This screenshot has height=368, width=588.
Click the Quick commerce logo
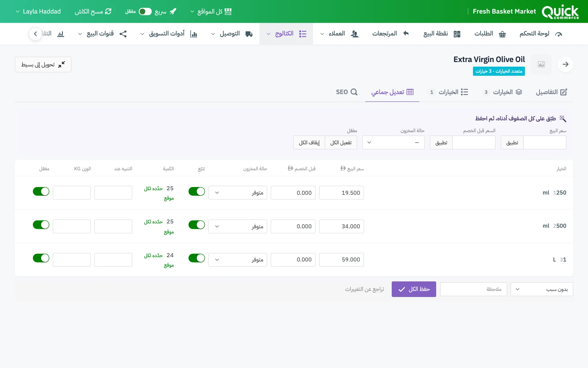tap(560, 12)
